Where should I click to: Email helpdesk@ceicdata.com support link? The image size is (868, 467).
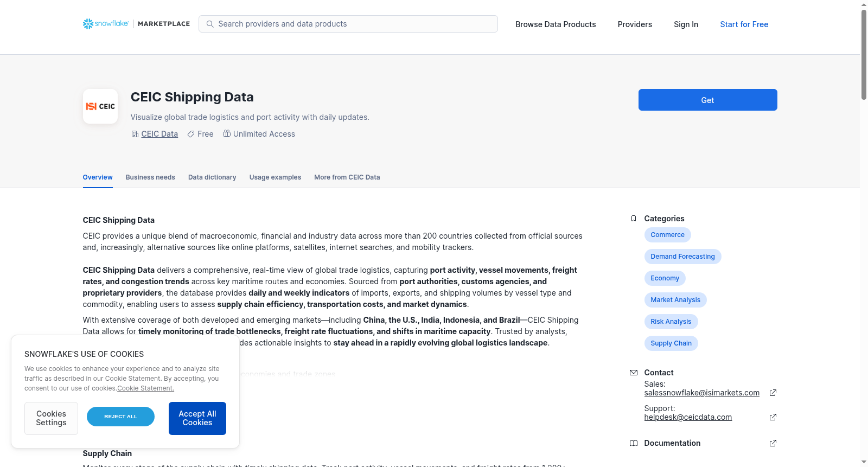tap(688, 417)
